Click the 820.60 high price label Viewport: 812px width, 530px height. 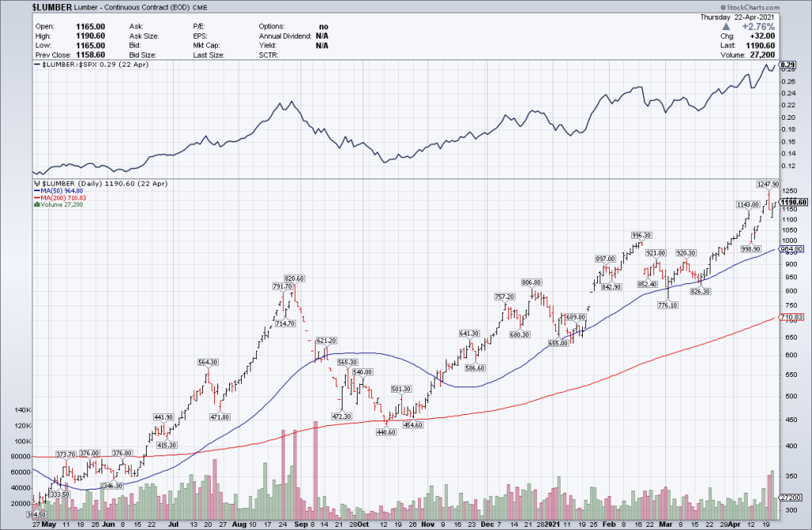pos(295,278)
